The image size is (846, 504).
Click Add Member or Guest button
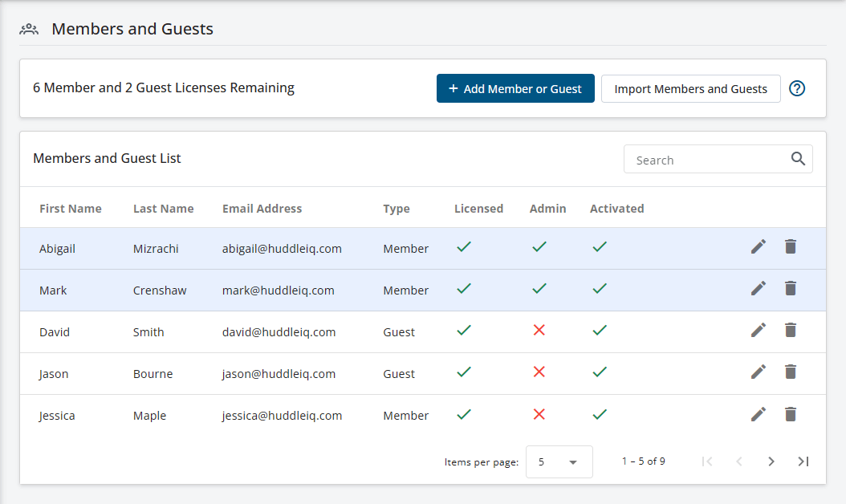pos(515,89)
